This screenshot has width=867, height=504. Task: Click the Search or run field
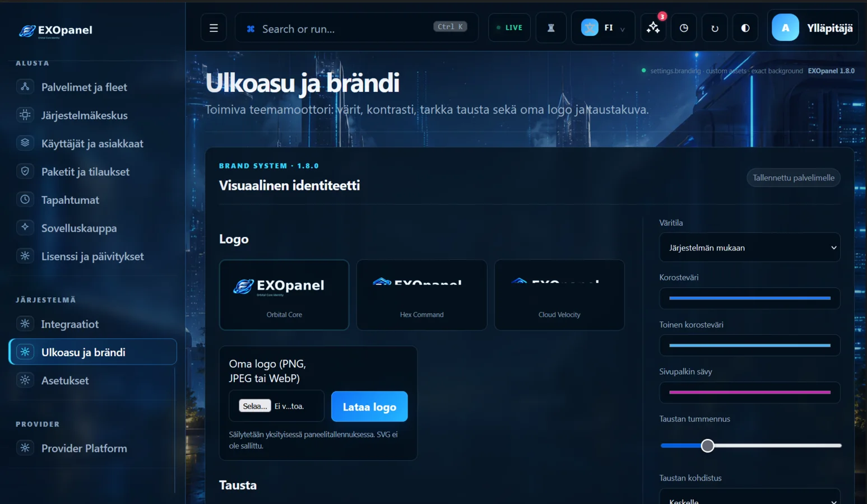point(356,28)
